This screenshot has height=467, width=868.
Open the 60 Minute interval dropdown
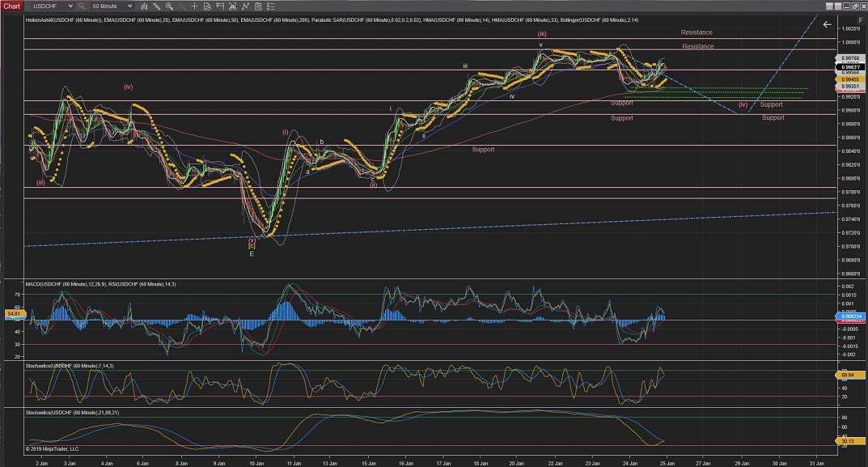point(112,6)
